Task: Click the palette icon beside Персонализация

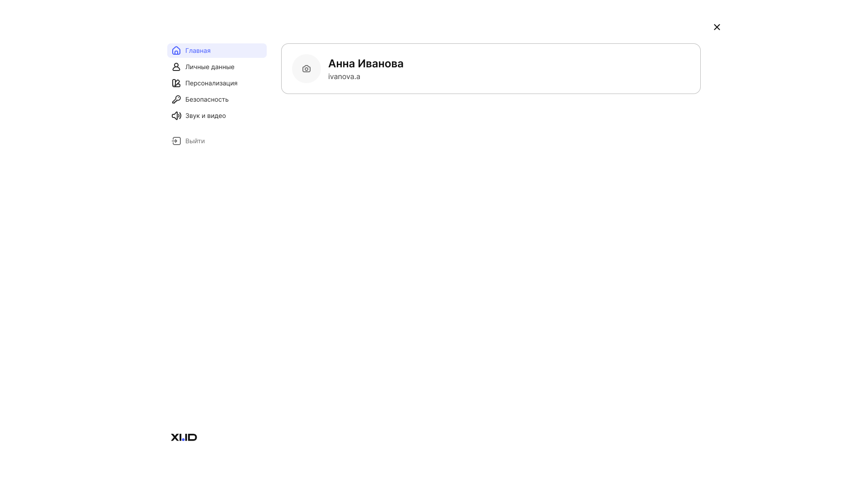Action: pyautogui.click(x=176, y=83)
